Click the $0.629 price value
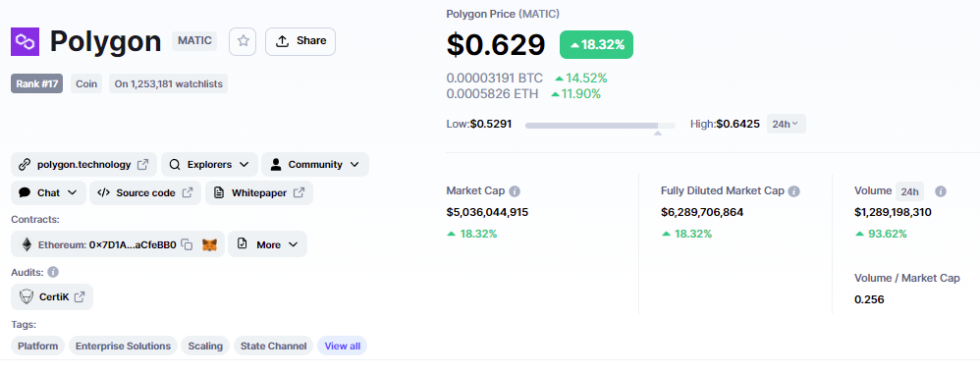Screen dimensions: 980x373 [496, 44]
